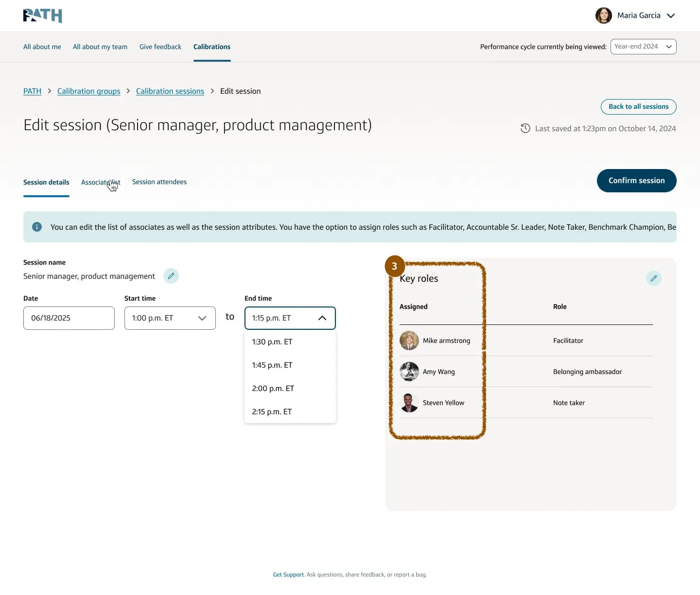Open the All about me tab
The height and width of the screenshot is (595, 700).
point(42,47)
